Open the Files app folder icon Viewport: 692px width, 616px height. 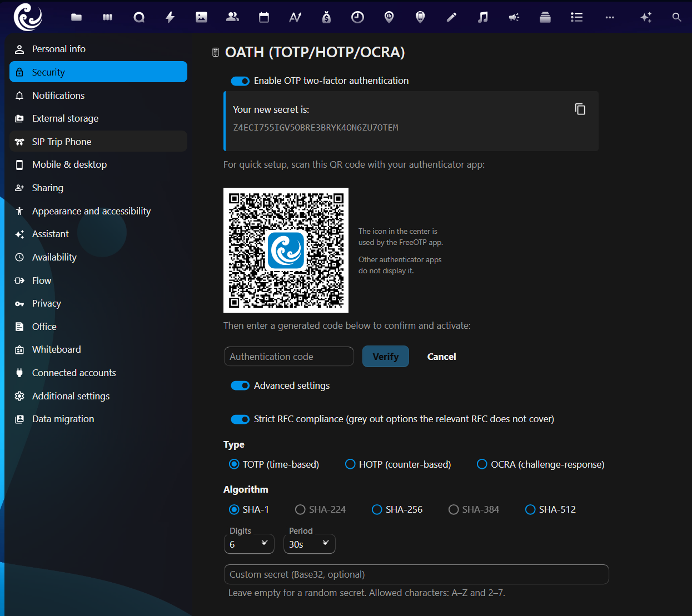point(77,17)
